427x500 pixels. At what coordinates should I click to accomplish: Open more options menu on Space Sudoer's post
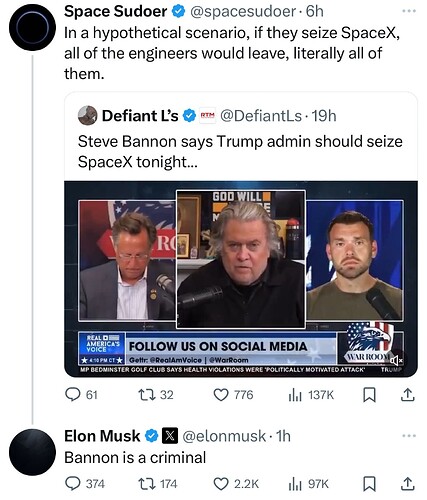pyautogui.click(x=409, y=11)
